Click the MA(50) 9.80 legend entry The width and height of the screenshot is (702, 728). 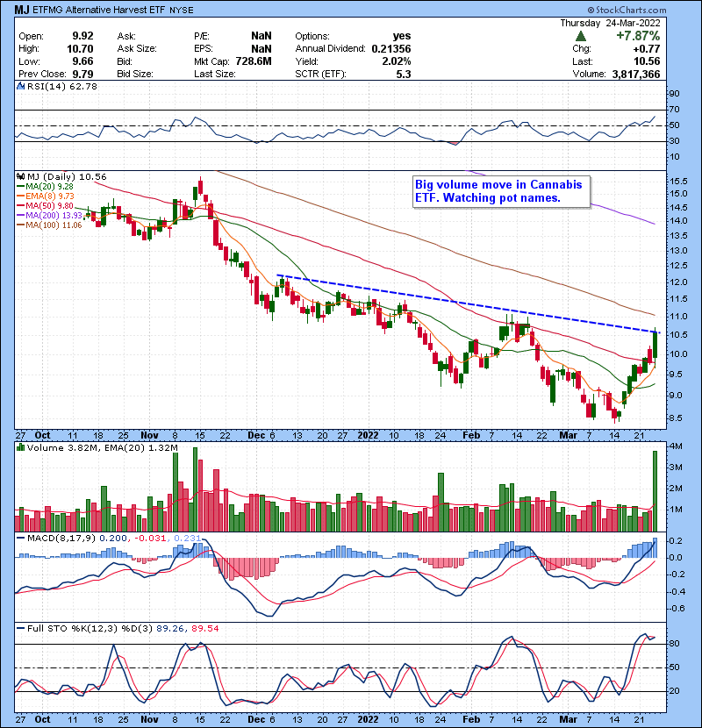[x=46, y=205]
